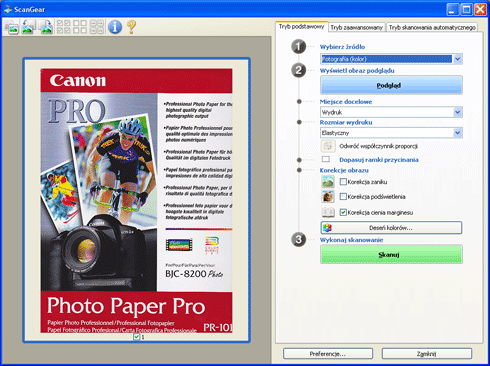The width and height of the screenshot is (490, 366).
Task: Click the thumbnail view toolbar icon
Action: pos(12,27)
